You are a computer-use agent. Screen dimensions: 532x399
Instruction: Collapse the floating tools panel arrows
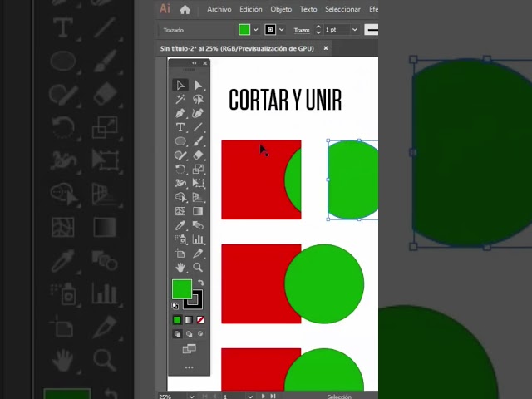[x=194, y=63]
